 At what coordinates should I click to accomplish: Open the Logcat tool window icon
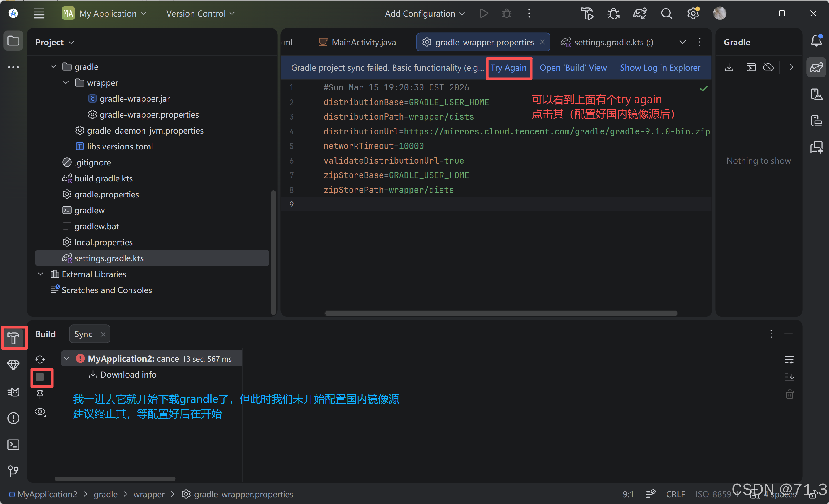(14, 392)
